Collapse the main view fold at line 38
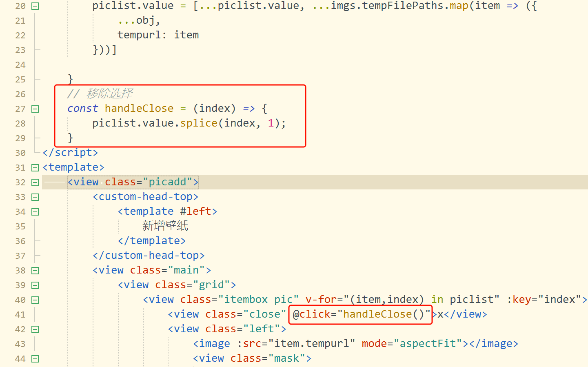Screen dimensions: 588x367 click(35, 271)
